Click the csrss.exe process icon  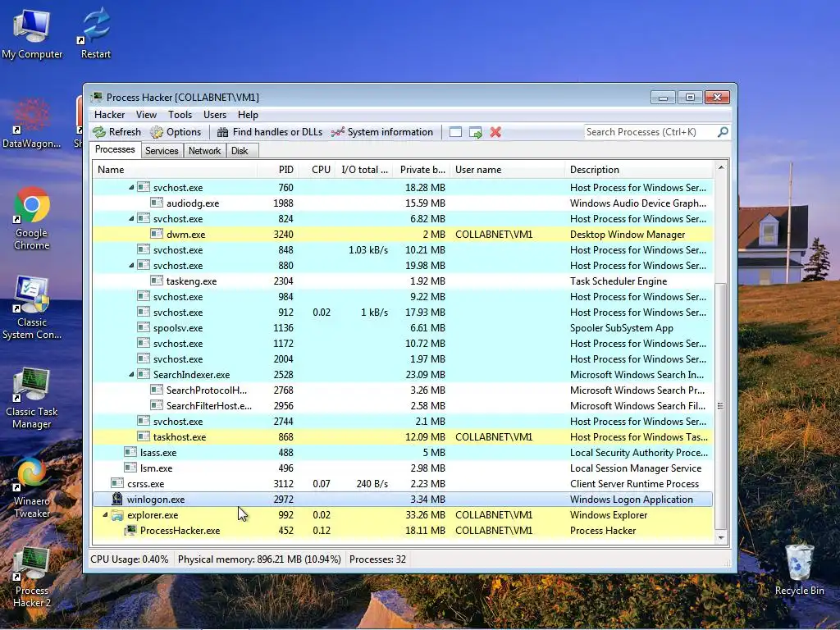(116, 484)
